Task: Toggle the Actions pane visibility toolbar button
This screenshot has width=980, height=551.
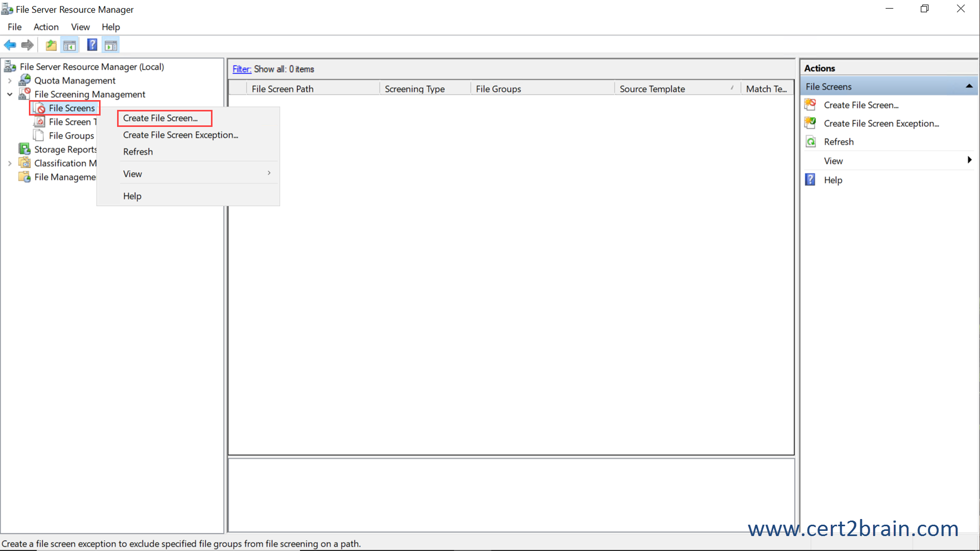Action: coord(110,45)
